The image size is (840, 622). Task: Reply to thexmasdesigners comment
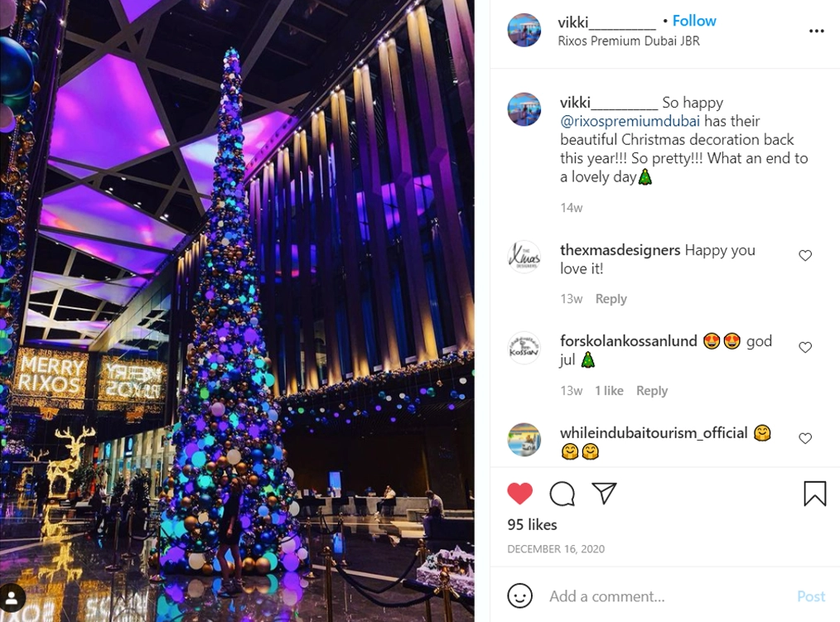point(611,299)
